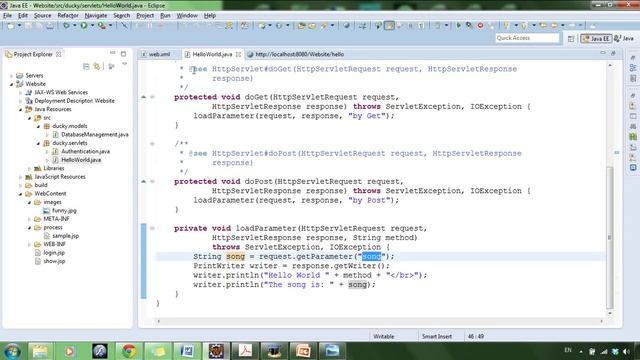
Task: Open the Source menu
Action: (x=42, y=16)
